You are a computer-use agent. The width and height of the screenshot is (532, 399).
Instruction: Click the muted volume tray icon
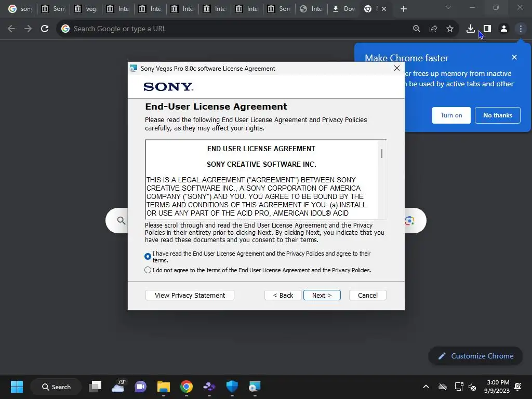click(x=472, y=387)
